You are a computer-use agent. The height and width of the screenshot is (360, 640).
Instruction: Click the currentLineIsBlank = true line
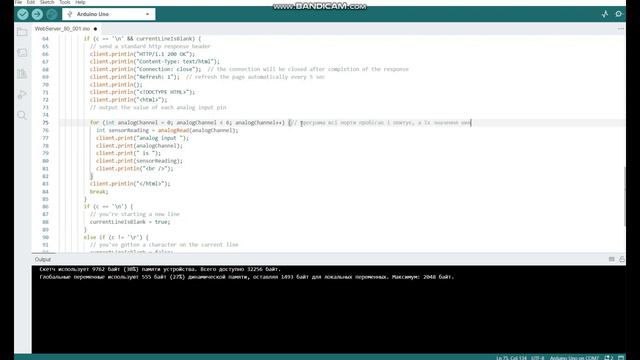click(x=130, y=222)
